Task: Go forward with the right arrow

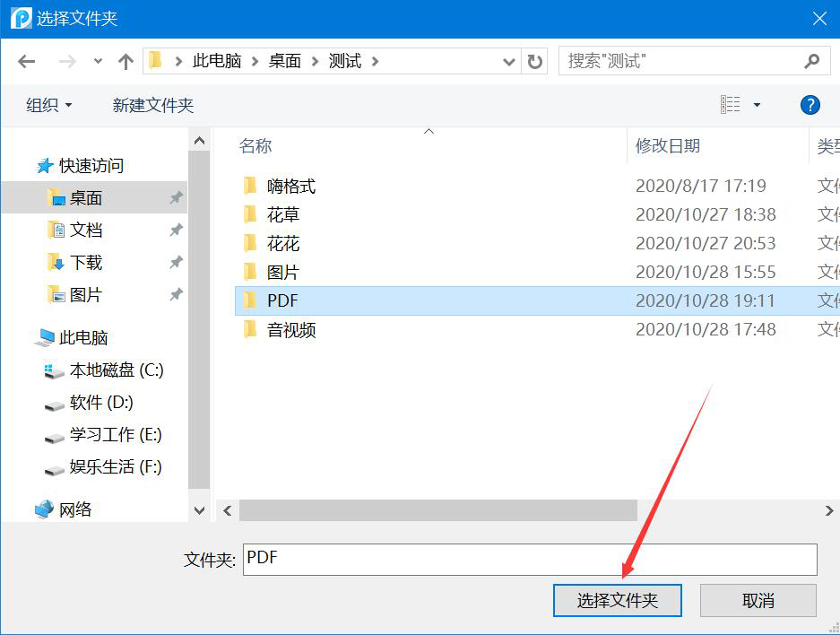Action: tap(67, 62)
